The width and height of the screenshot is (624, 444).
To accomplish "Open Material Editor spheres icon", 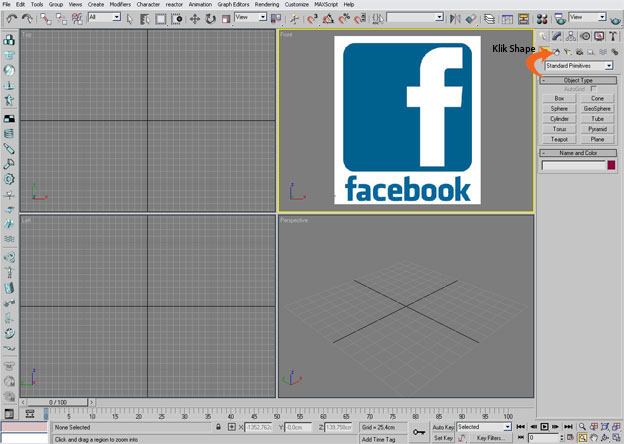I will coord(542,19).
